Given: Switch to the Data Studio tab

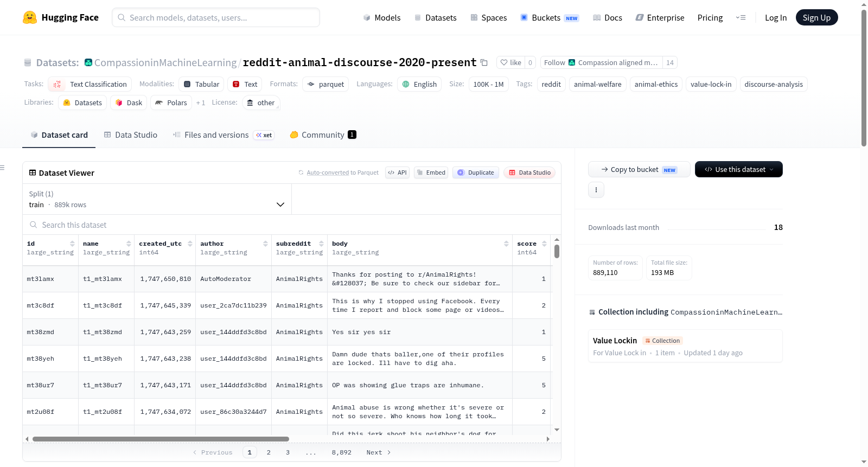Looking at the screenshot, I should coord(130,135).
